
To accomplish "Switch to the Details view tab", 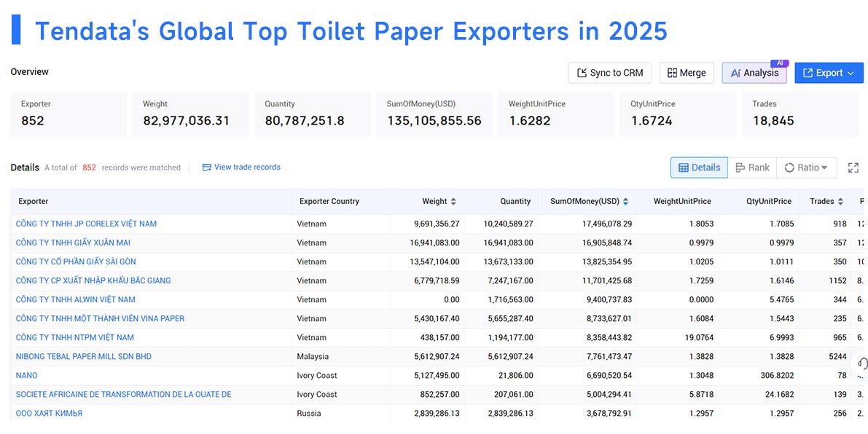I will [x=699, y=167].
